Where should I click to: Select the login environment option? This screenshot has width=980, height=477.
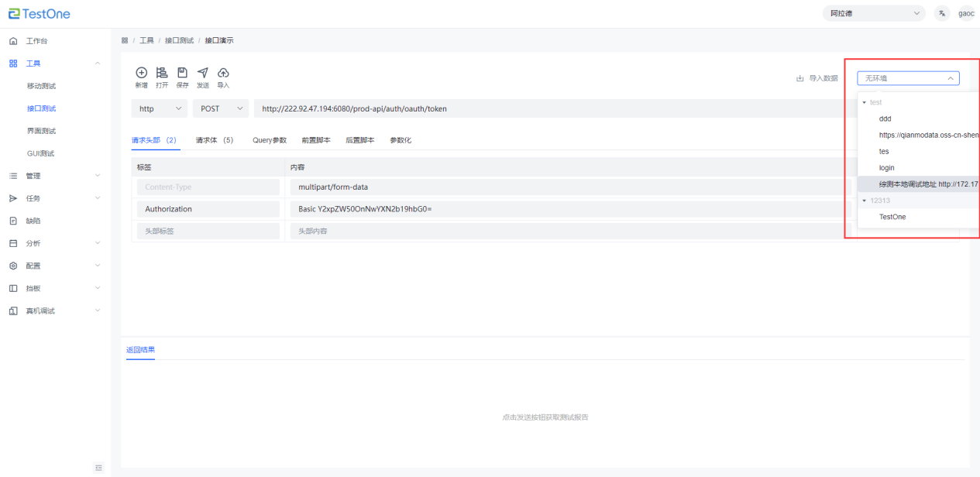pyautogui.click(x=887, y=168)
